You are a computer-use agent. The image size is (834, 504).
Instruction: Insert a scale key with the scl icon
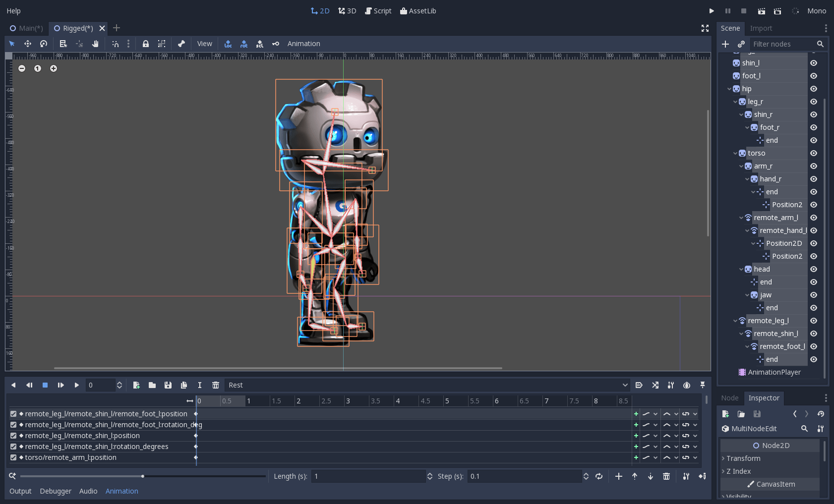tap(260, 44)
